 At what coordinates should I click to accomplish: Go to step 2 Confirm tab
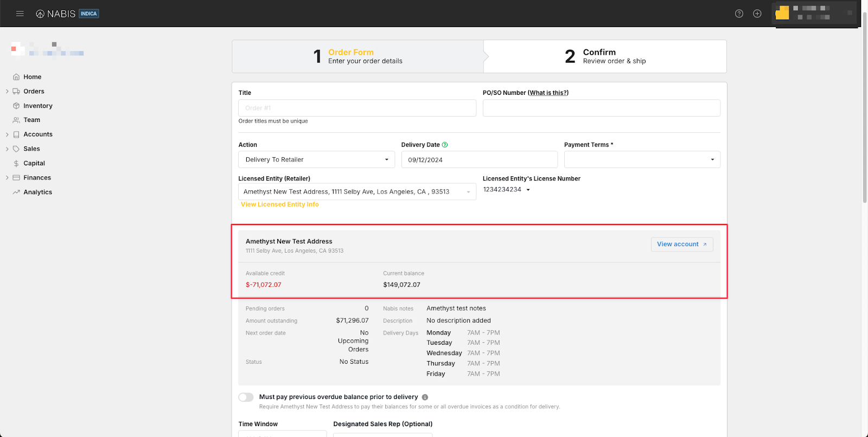(604, 56)
